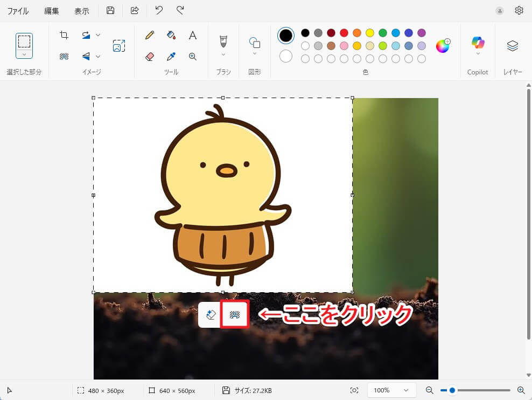Click the floating generative erase button

tap(211, 315)
